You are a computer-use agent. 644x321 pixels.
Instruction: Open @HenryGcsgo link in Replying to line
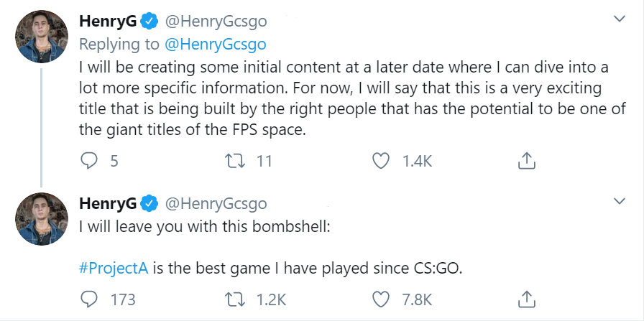216,44
